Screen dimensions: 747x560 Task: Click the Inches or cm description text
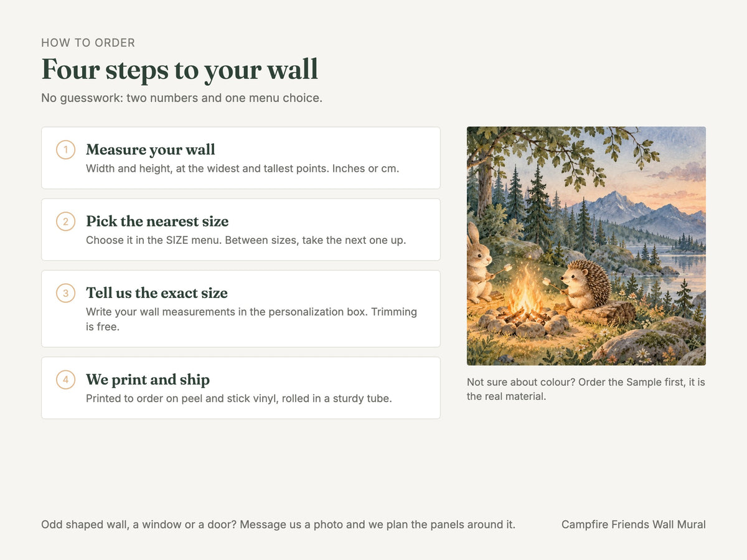click(243, 169)
